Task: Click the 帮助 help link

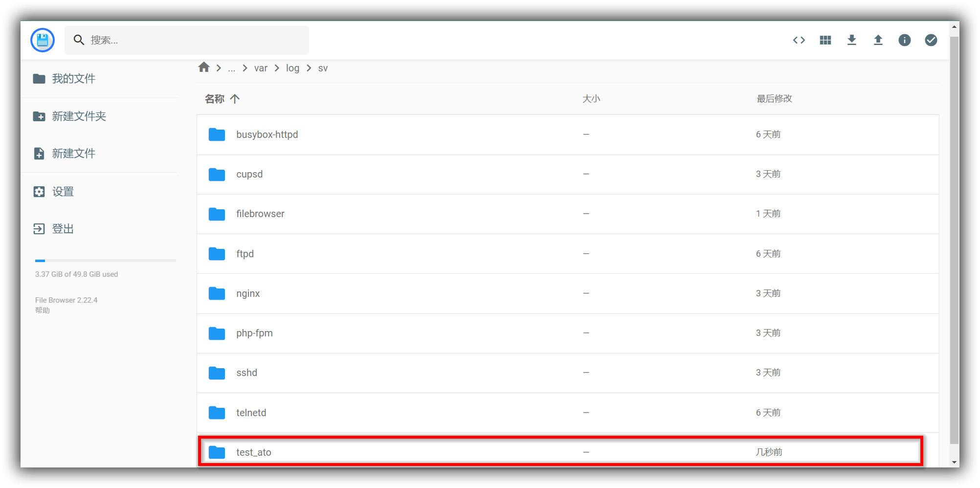Action: pos(43,311)
